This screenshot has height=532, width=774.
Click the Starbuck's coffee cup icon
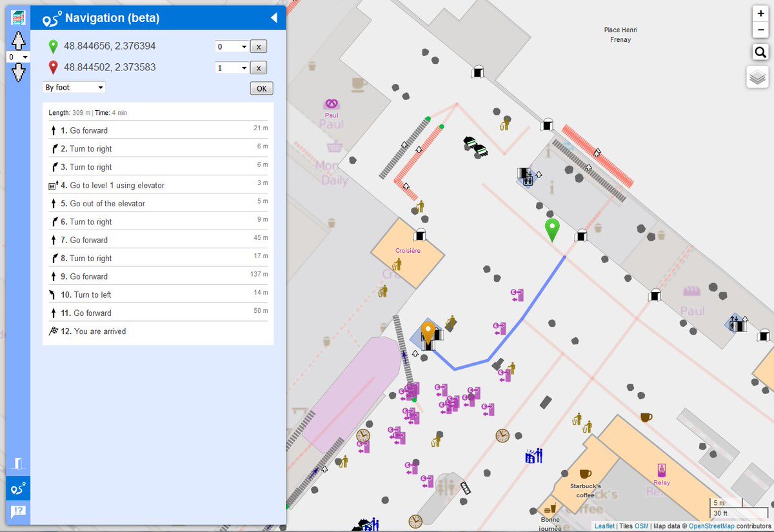(x=585, y=474)
